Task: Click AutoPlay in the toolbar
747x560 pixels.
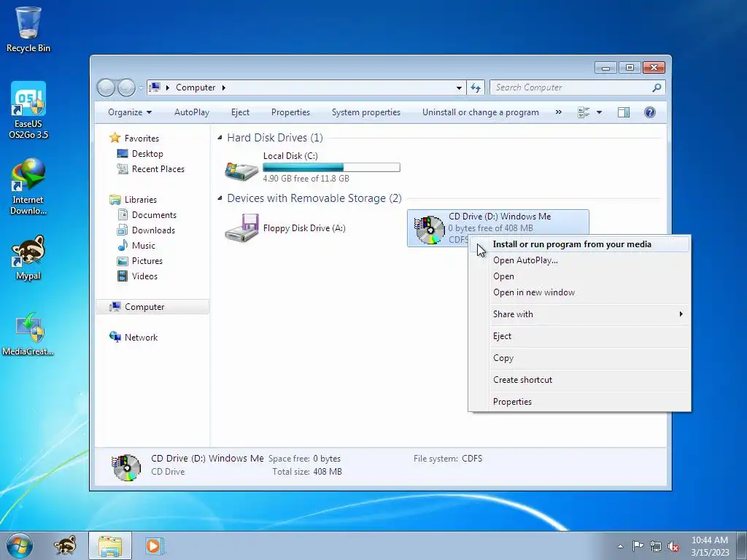Action: (192, 112)
